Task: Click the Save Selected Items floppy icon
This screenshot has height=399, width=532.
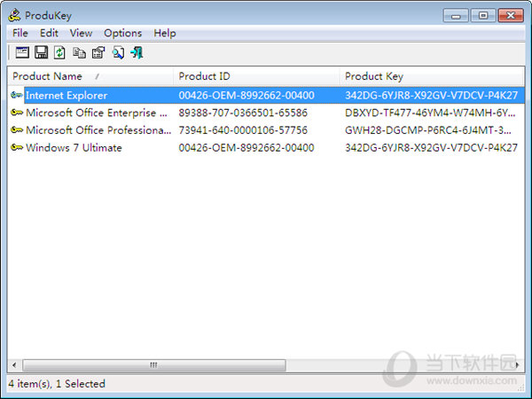Action: (x=41, y=53)
